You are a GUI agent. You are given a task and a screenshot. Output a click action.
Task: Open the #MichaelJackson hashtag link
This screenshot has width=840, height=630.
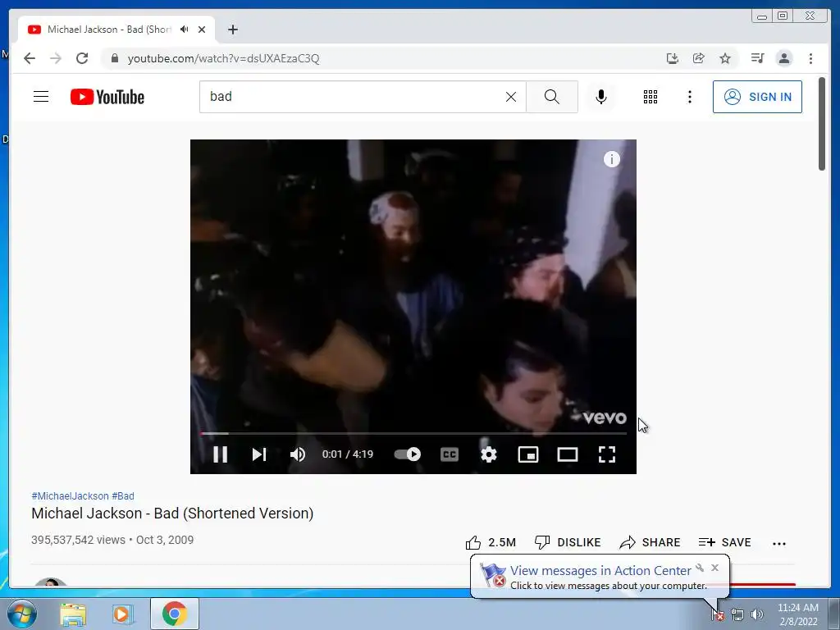70,496
